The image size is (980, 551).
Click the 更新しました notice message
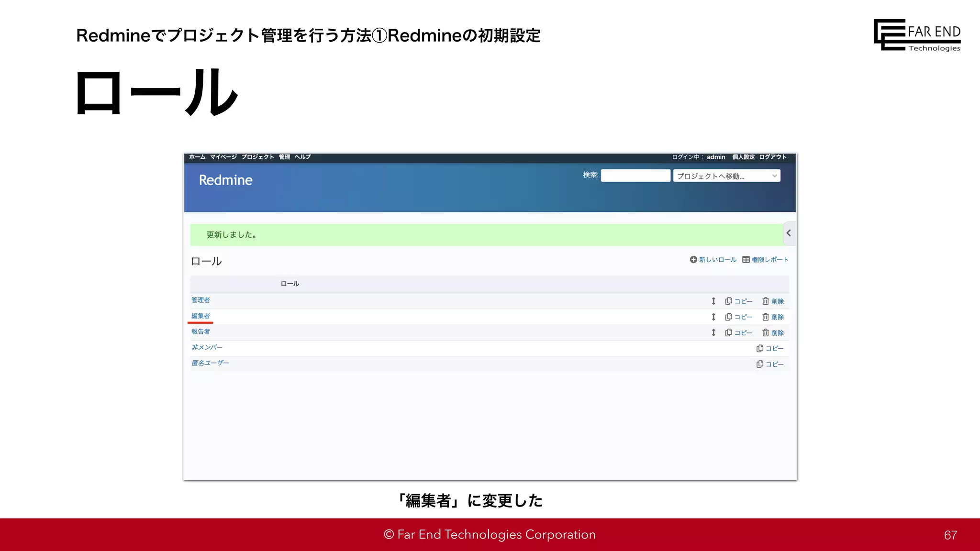(x=487, y=235)
